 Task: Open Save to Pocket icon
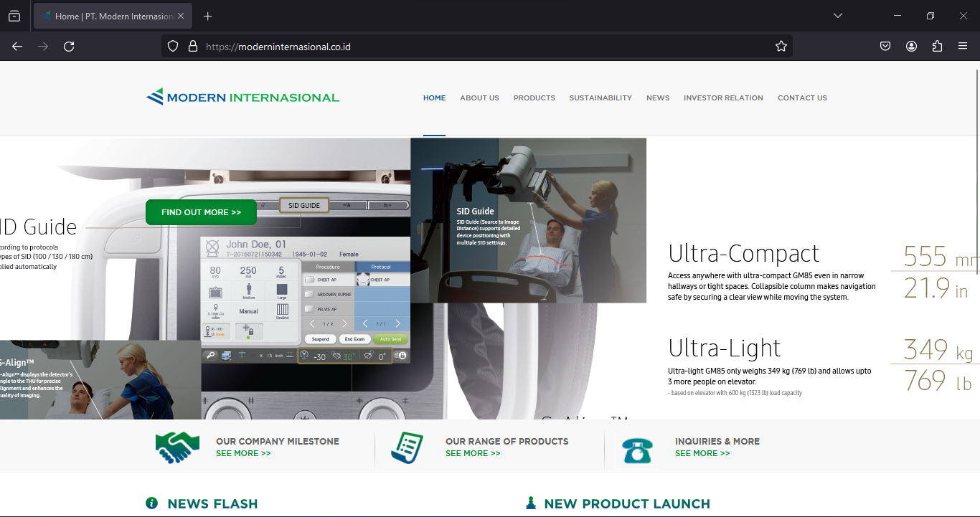point(885,47)
